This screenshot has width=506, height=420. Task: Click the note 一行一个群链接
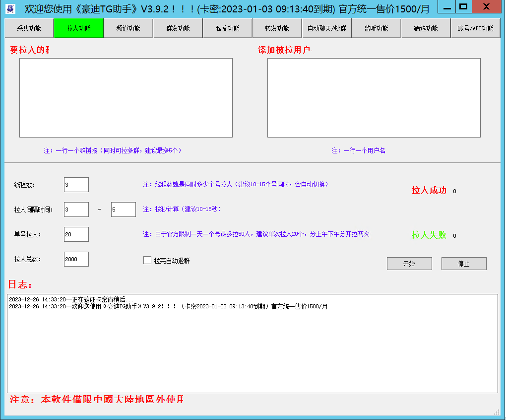point(113,150)
